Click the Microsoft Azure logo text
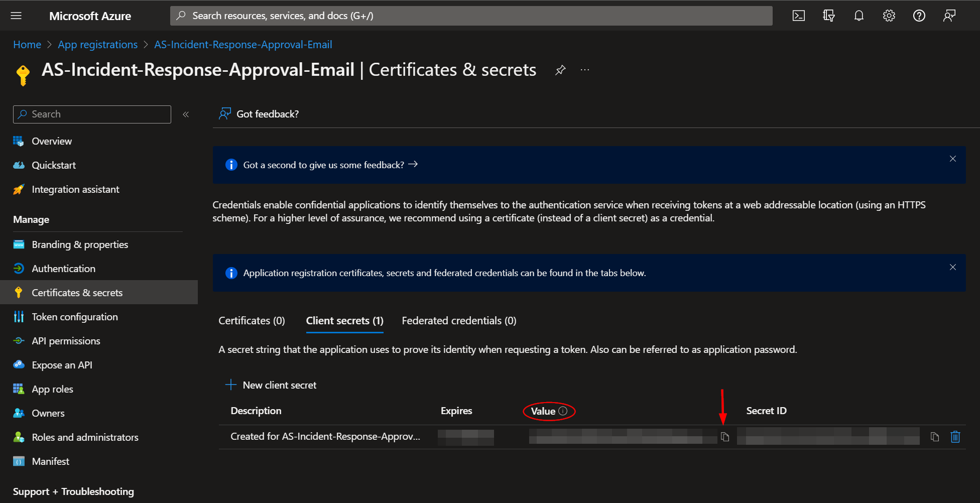 (x=90, y=16)
